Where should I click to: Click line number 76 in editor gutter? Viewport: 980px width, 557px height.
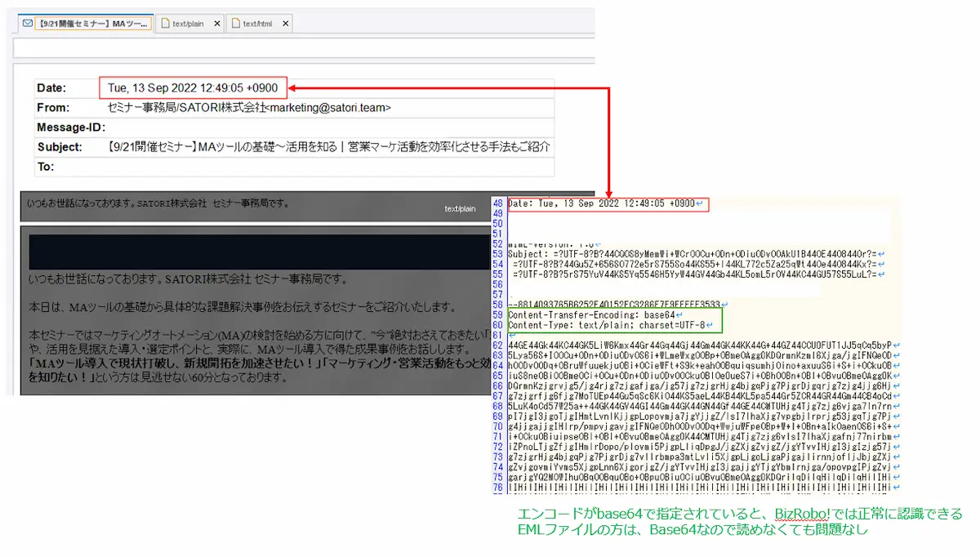[x=497, y=488]
